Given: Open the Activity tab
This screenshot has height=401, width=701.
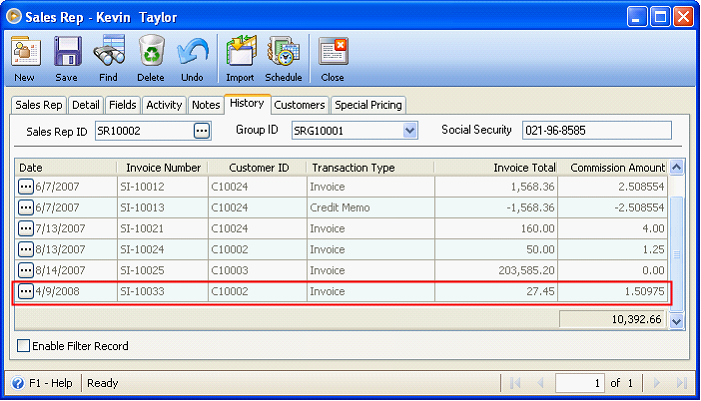Looking at the screenshot, I should coord(164,105).
